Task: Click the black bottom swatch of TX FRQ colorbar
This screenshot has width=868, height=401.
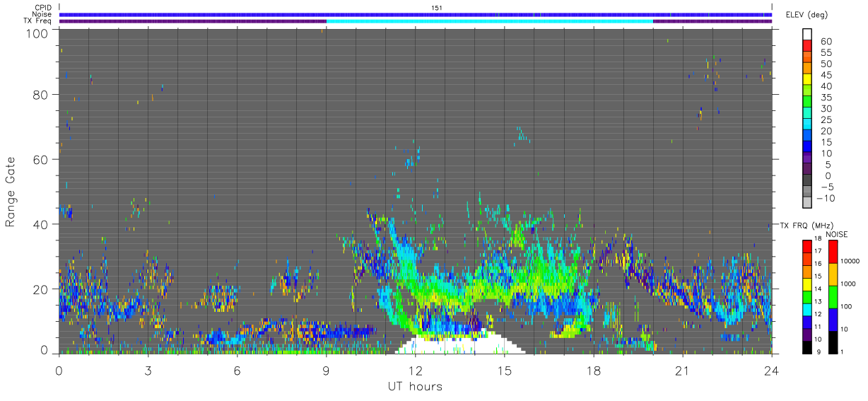Action: point(807,346)
